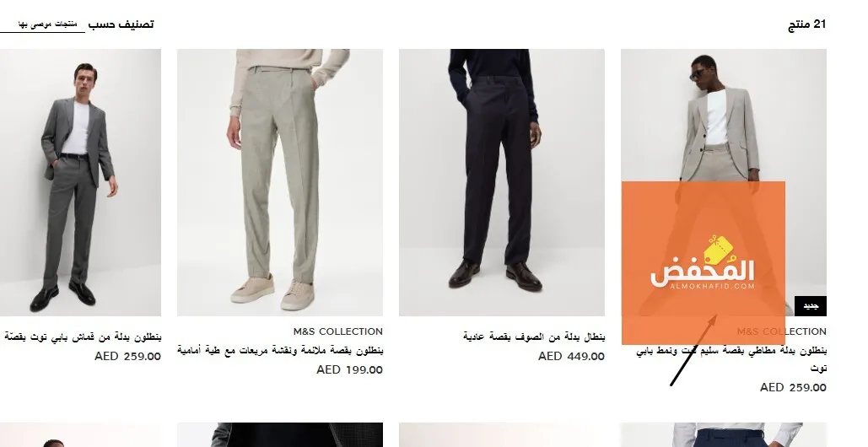Open the tailored fit check pattern trousers title

[279, 350]
